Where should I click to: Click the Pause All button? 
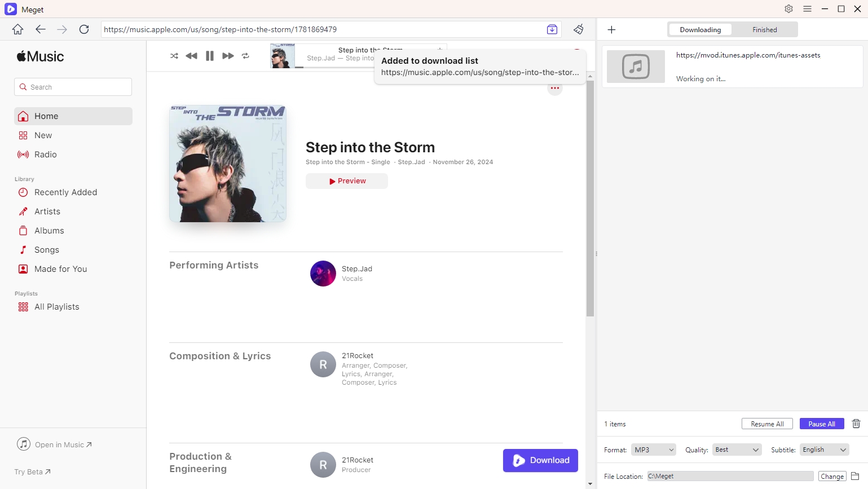[821, 424]
